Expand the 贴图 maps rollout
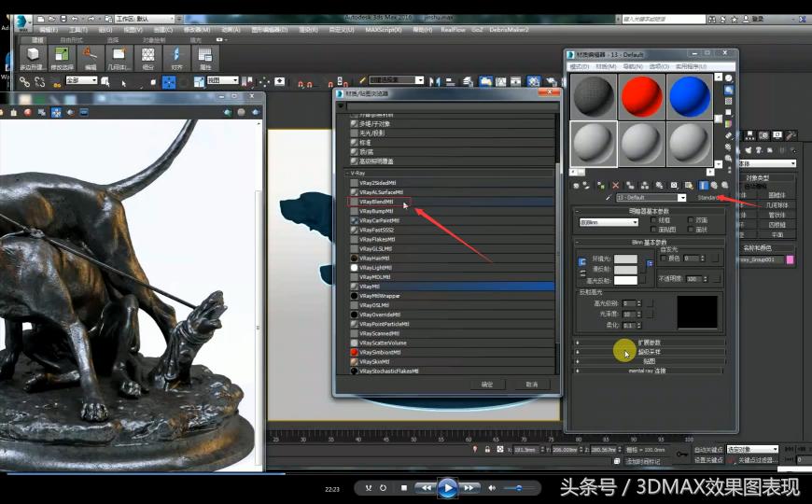812x504 pixels. 650,361
